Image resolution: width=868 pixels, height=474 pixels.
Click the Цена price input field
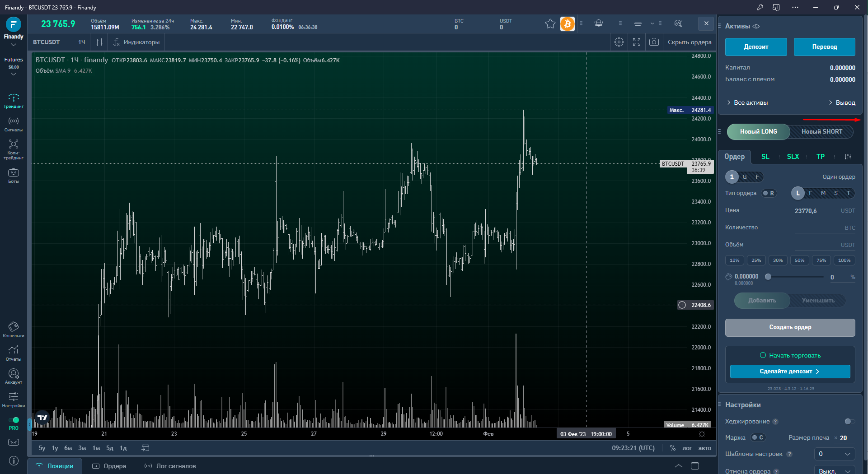tap(825, 211)
